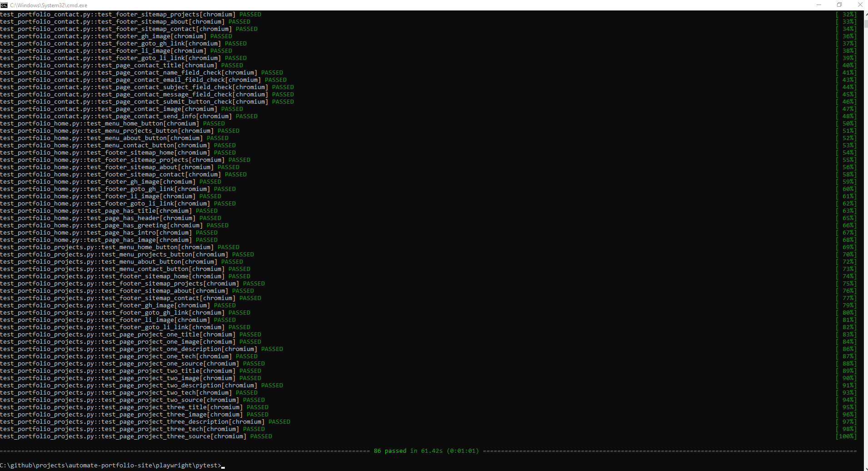The width and height of the screenshot is (868, 471).
Task: Click the test_portfolio_home.py::test_footer_gh_image line
Action: coord(110,182)
